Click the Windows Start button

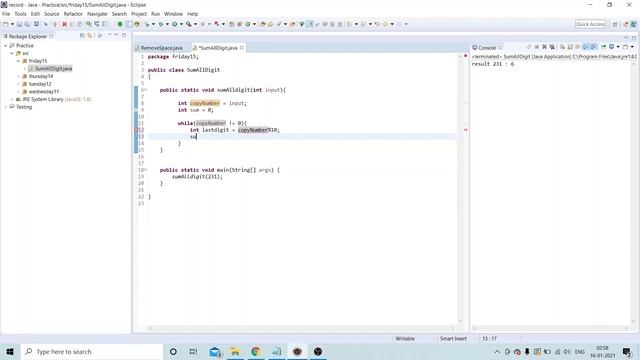(x=10, y=351)
